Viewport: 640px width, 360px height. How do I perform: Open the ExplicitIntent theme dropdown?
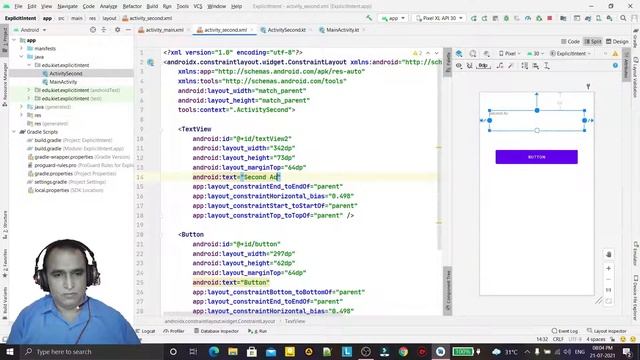click(x=570, y=53)
